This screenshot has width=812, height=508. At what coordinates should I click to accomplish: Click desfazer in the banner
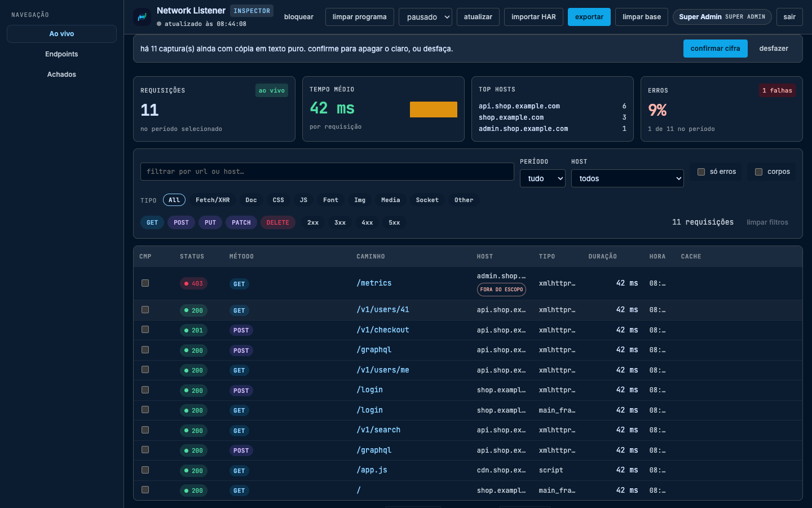tap(774, 49)
